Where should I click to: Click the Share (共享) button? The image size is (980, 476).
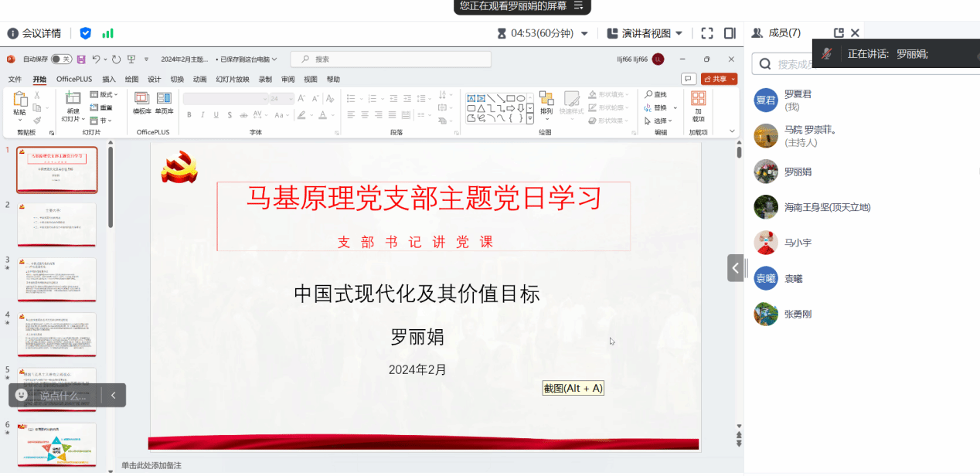719,79
